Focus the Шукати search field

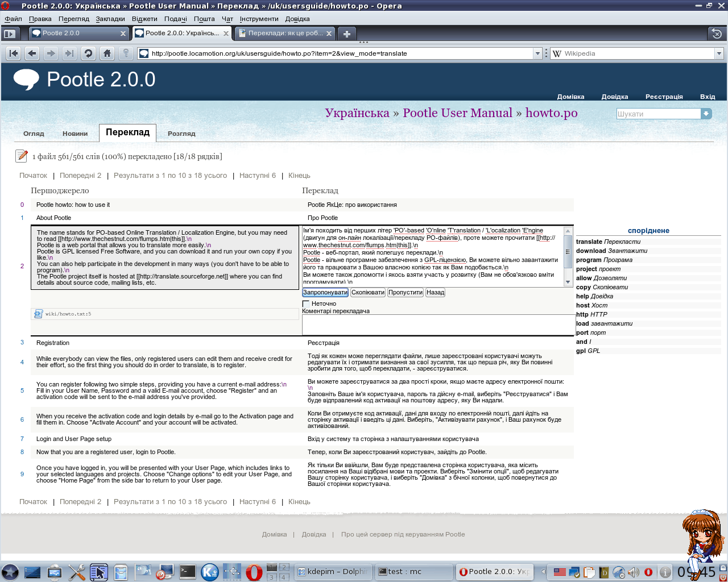[x=659, y=114]
